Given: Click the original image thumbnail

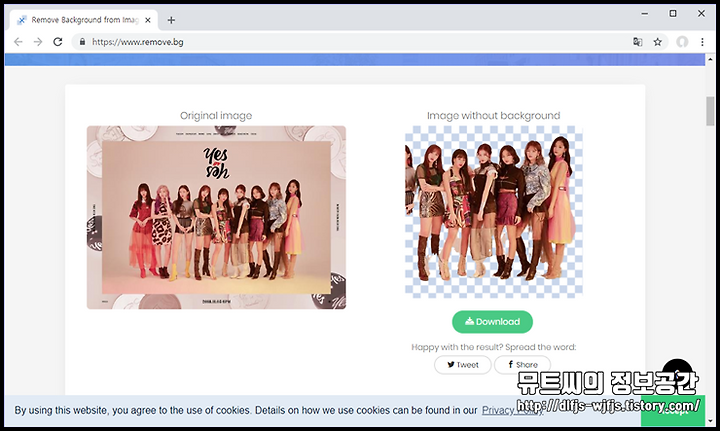Looking at the screenshot, I should coord(216,217).
